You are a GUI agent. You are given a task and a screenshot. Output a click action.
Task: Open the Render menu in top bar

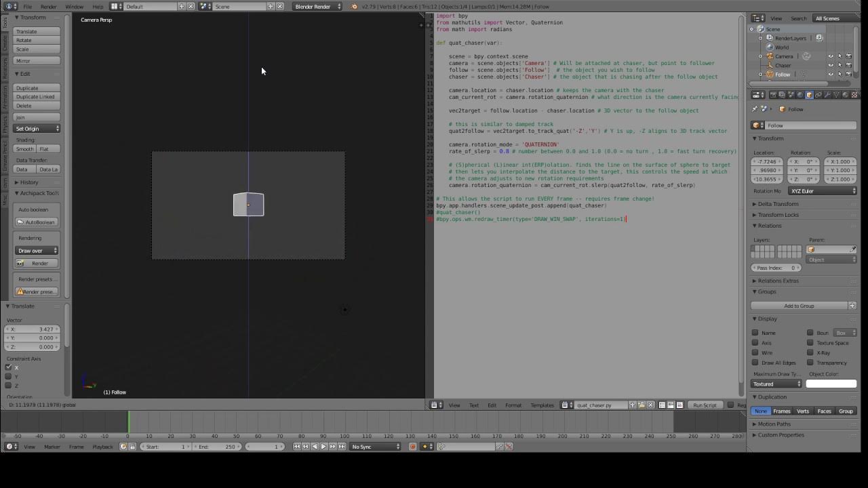tap(48, 7)
